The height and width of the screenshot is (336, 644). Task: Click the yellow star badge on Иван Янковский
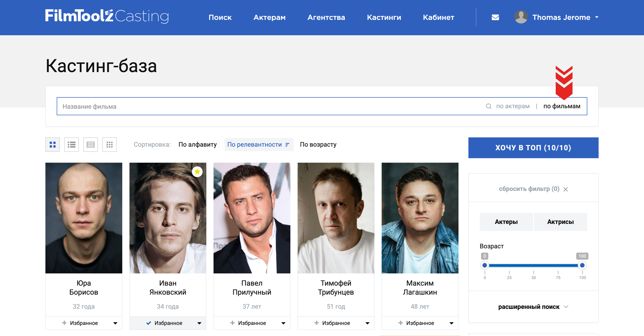point(197,172)
